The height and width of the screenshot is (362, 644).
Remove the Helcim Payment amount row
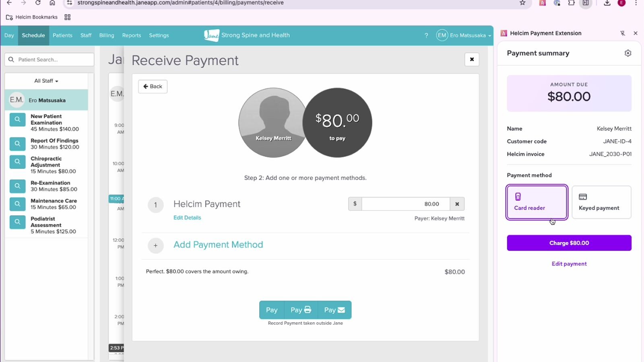(457, 204)
